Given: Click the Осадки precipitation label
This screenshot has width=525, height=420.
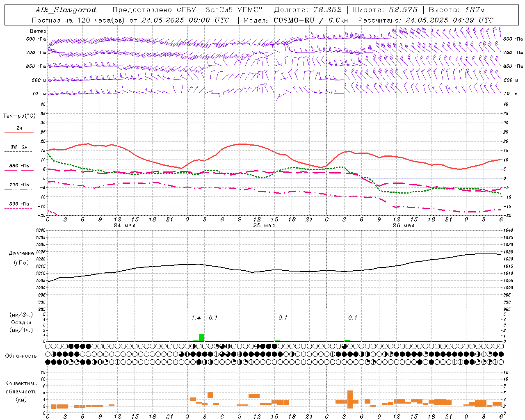Looking at the screenshot, I should [21, 322].
